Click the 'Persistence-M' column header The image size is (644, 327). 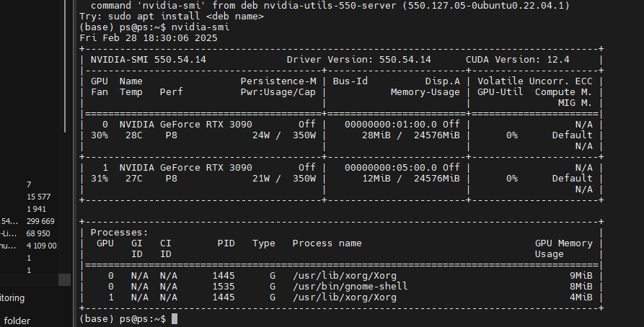[x=278, y=81]
